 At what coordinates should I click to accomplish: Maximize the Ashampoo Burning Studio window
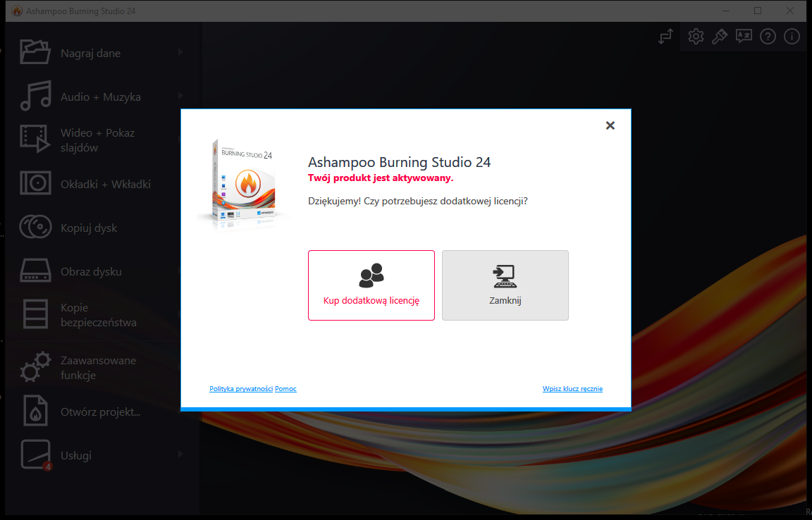coord(758,11)
